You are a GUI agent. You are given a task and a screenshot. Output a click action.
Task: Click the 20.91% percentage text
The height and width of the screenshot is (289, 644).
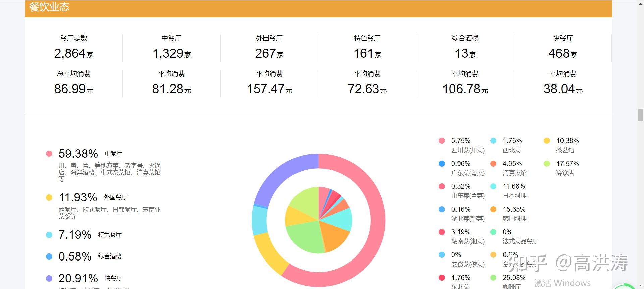click(78, 278)
